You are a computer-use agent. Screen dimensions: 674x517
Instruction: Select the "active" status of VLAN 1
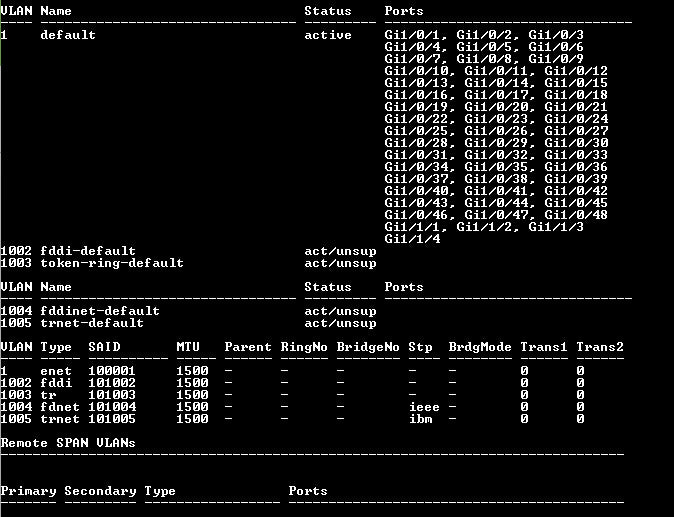tap(328, 35)
